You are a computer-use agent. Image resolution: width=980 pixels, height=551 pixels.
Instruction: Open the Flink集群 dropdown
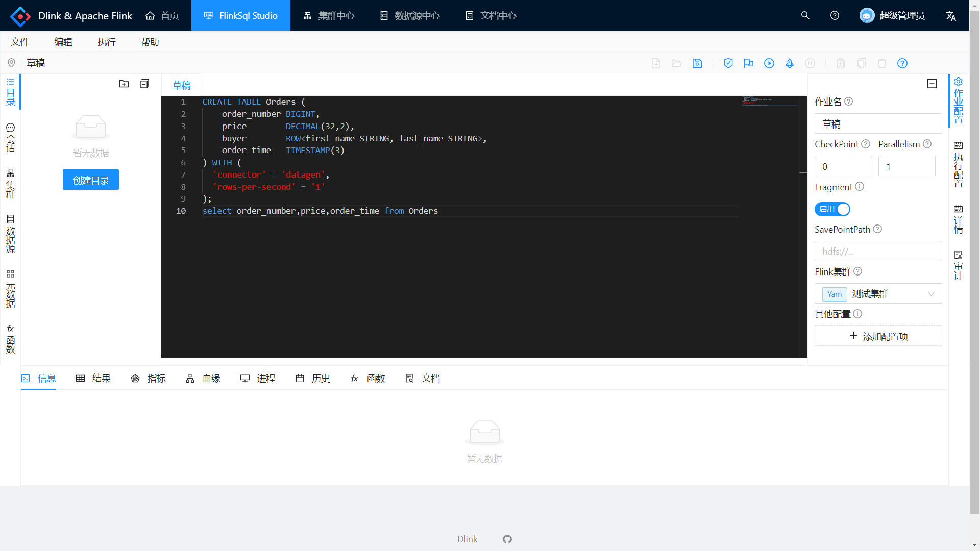(x=878, y=294)
